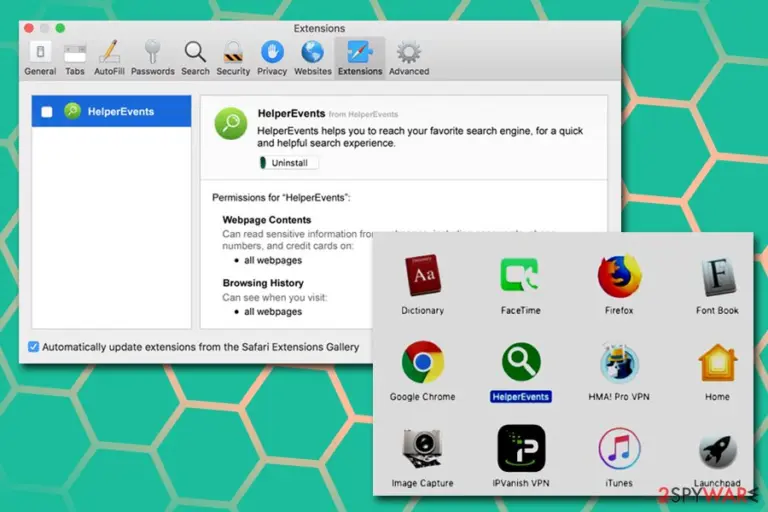
Task: Click the HelperEvents app in Applications
Action: point(521,362)
